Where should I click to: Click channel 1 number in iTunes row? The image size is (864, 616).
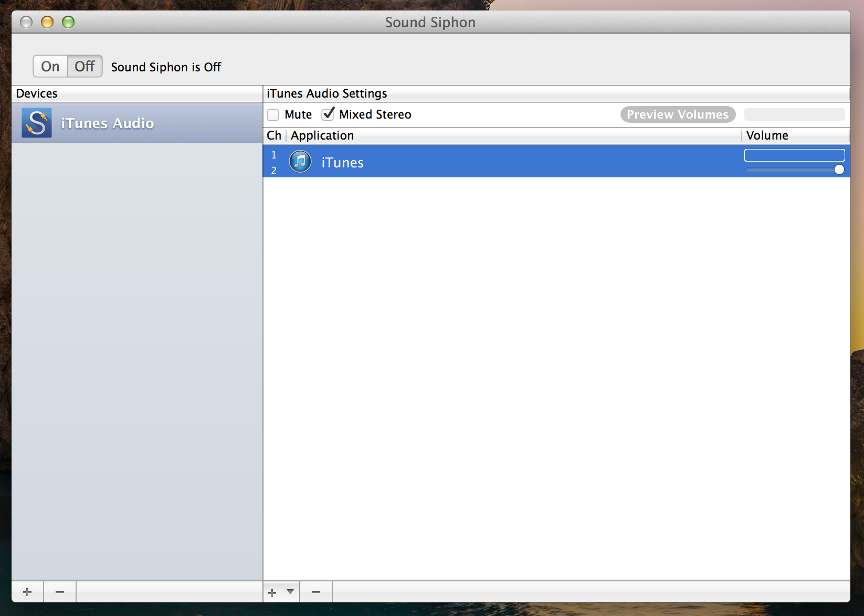click(x=273, y=155)
